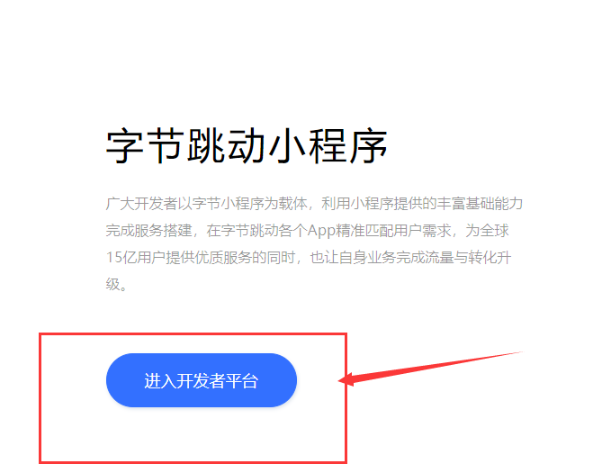Click the word 平台 on the blue button
This screenshot has width=604, height=473.
242,381
